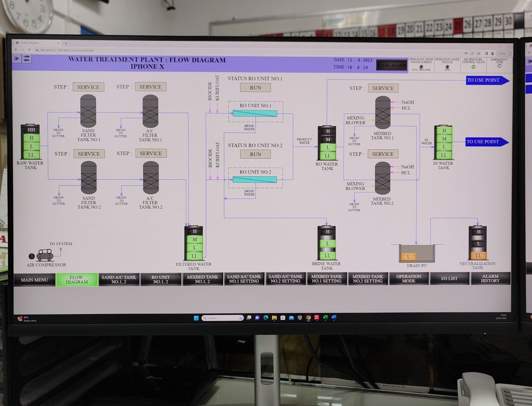The image size is (532, 406).
Task: Click the RO Unit No.2 membrane symbol
Action: click(x=255, y=180)
